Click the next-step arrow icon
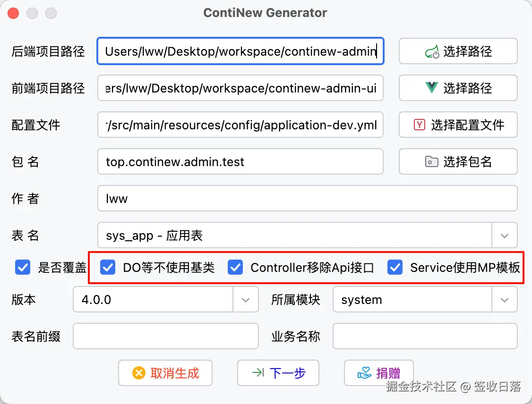532x404 pixels. pyautogui.click(x=258, y=373)
